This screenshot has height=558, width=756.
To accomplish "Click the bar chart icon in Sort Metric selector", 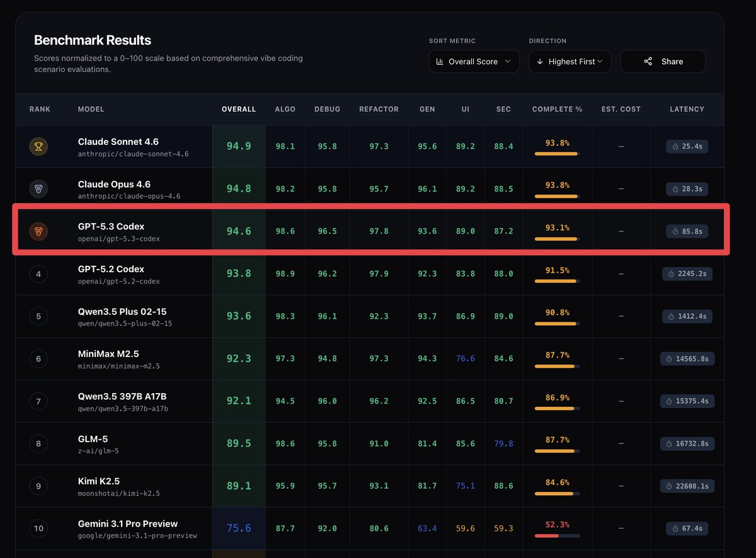I will pyautogui.click(x=439, y=61).
